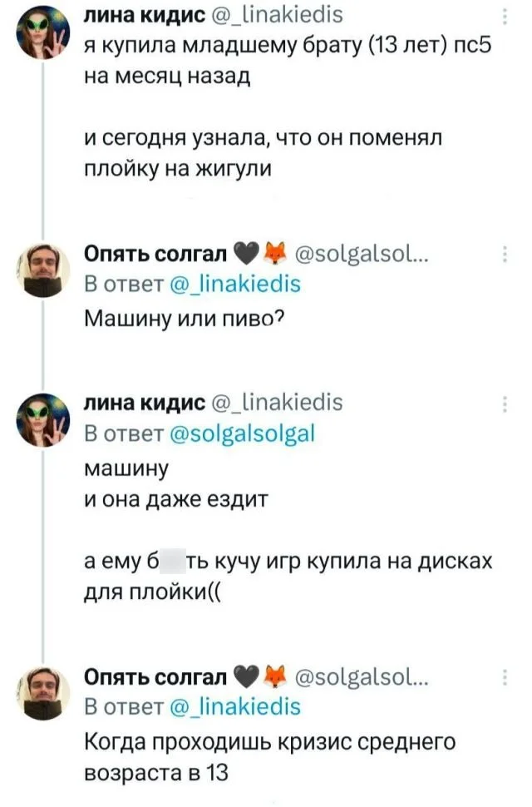
Task: Open the 'Опять солгал' name above 'Машину или пиво?'
Action: click(x=154, y=255)
